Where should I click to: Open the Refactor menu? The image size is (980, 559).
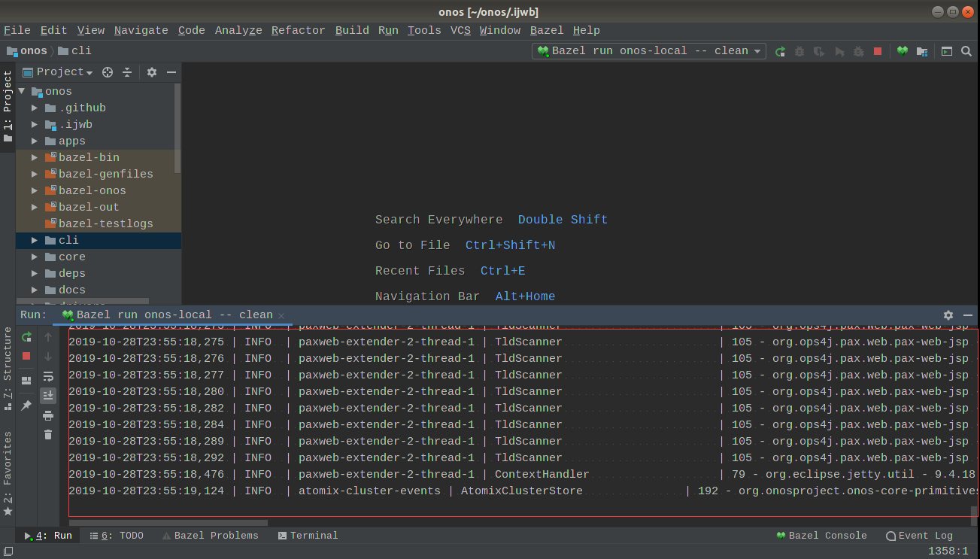(x=298, y=30)
